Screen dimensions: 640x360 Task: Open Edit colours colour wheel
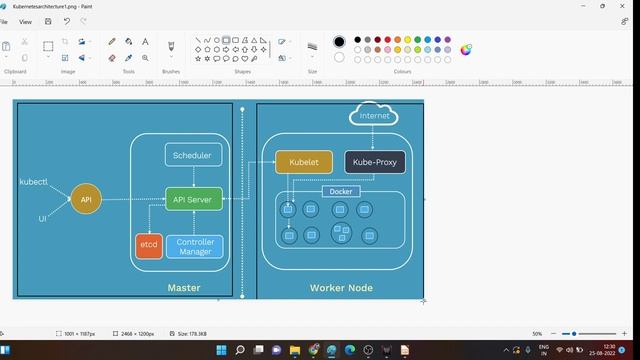point(466,50)
